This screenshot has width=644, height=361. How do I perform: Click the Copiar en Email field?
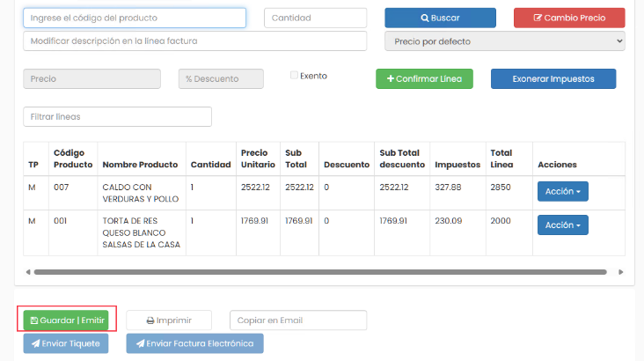coord(297,320)
